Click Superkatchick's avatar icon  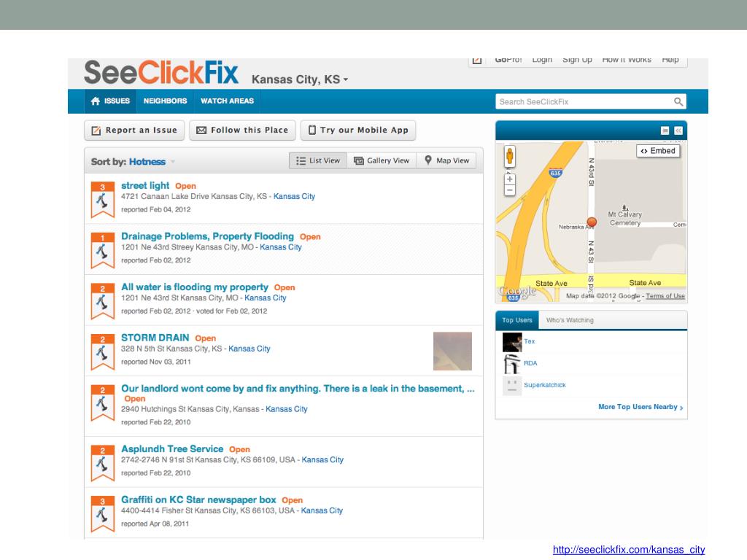coord(512,386)
